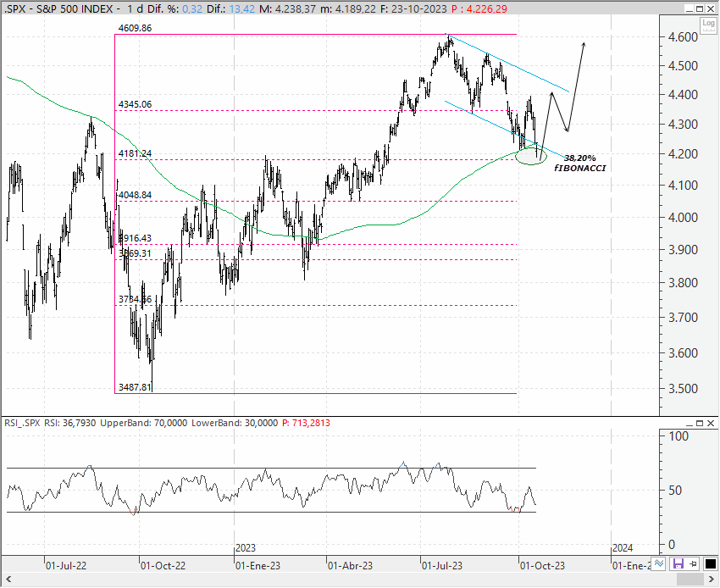Select the 4345.06 Fibonacci level label

pyautogui.click(x=135, y=105)
